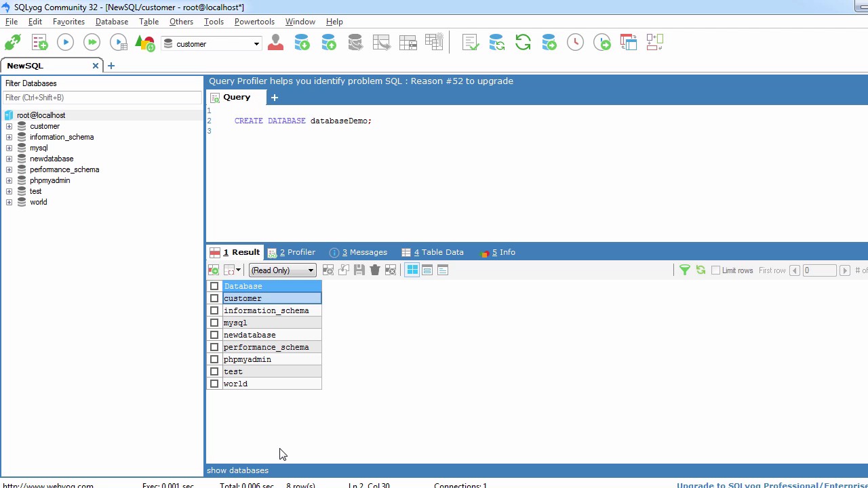Enable the Limit rows checkbox
This screenshot has width=868, height=488.
[x=715, y=270]
